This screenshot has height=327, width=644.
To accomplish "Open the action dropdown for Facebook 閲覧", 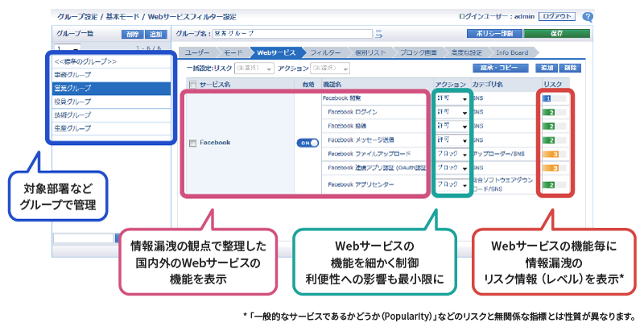I will (450, 97).
